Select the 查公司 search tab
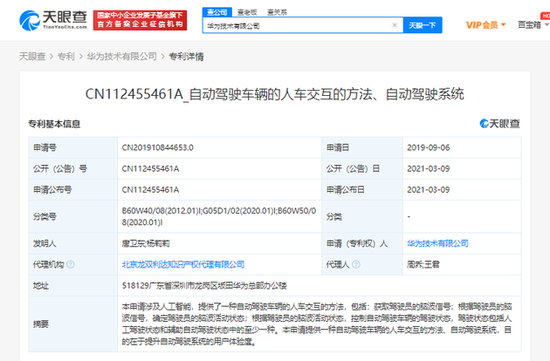 [217, 12]
